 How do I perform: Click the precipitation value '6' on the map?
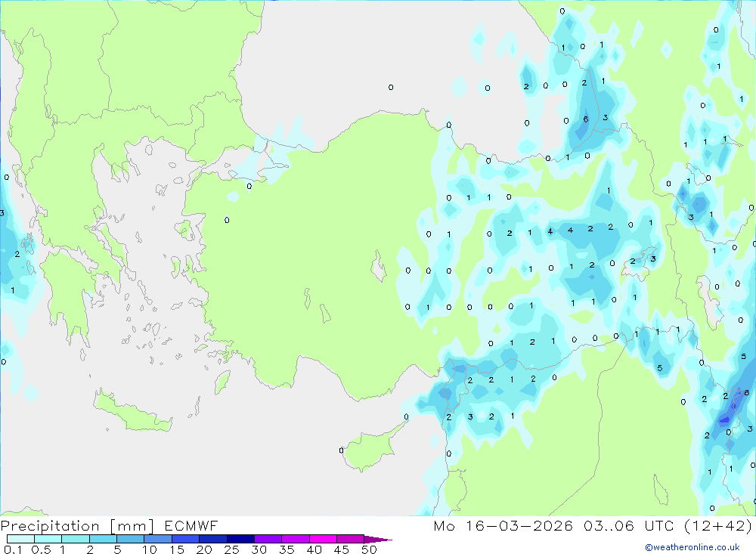[x=586, y=119]
